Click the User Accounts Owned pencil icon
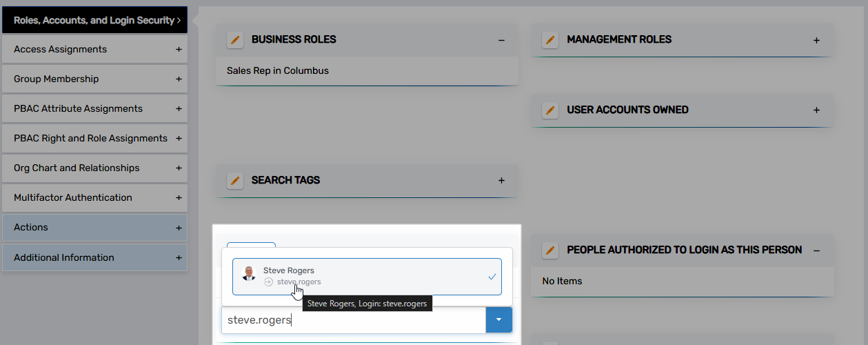The height and width of the screenshot is (345, 868). [550, 110]
